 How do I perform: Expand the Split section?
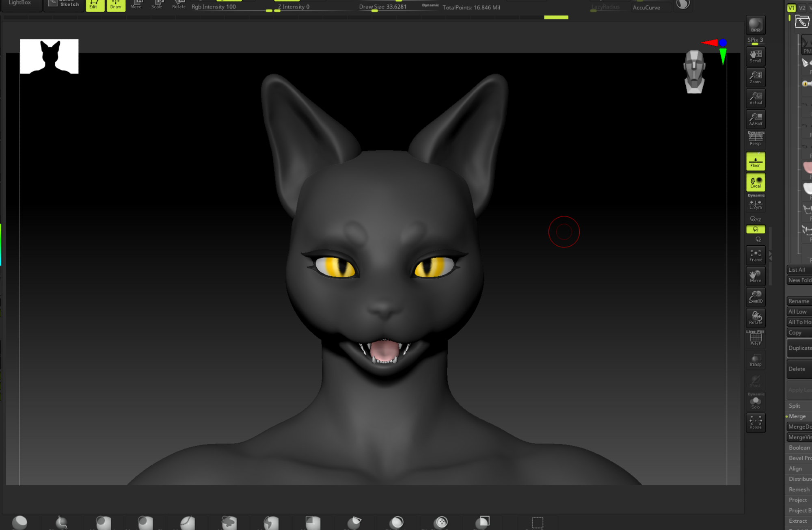(795, 406)
